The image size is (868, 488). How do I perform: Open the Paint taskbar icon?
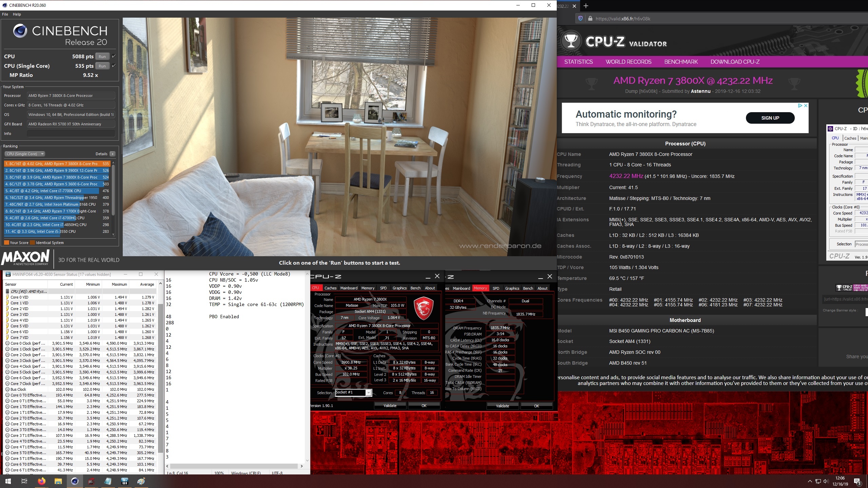click(141, 481)
